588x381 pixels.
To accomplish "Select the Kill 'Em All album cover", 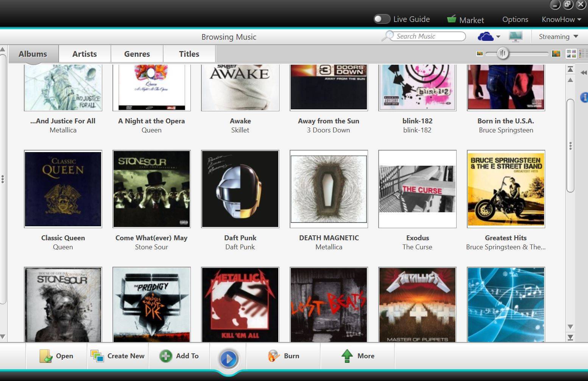I will coord(240,305).
